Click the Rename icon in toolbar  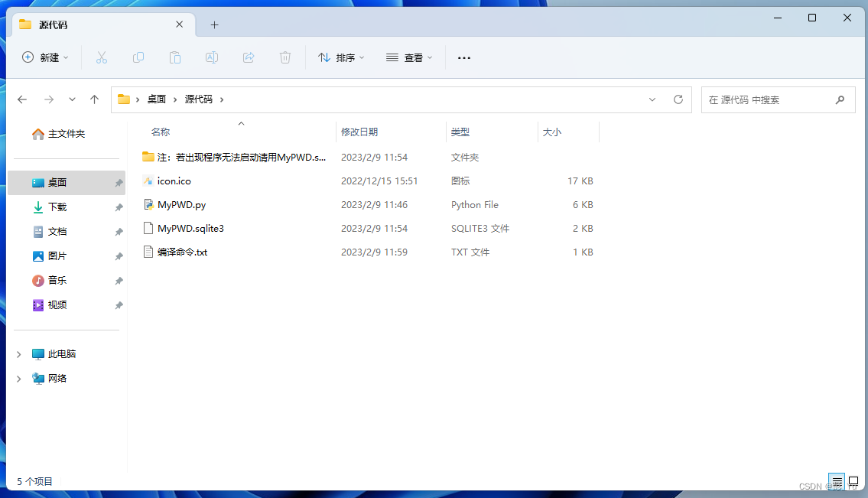point(212,57)
